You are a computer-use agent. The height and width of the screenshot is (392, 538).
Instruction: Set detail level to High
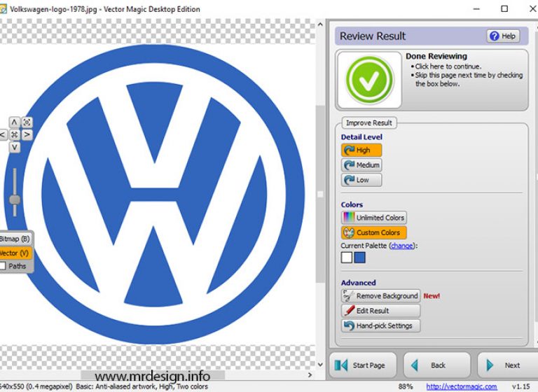click(361, 150)
